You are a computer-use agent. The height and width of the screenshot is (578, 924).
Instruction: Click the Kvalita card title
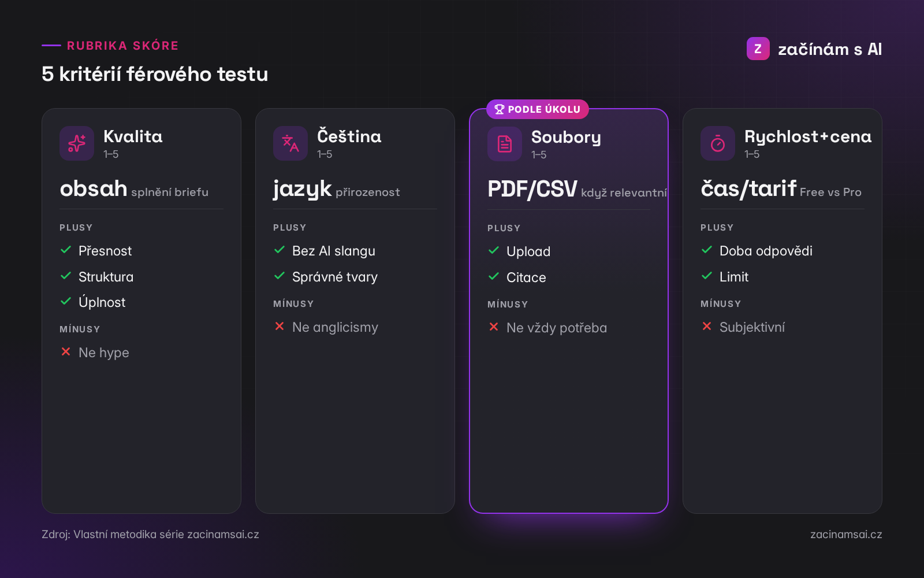pos(133,136)
